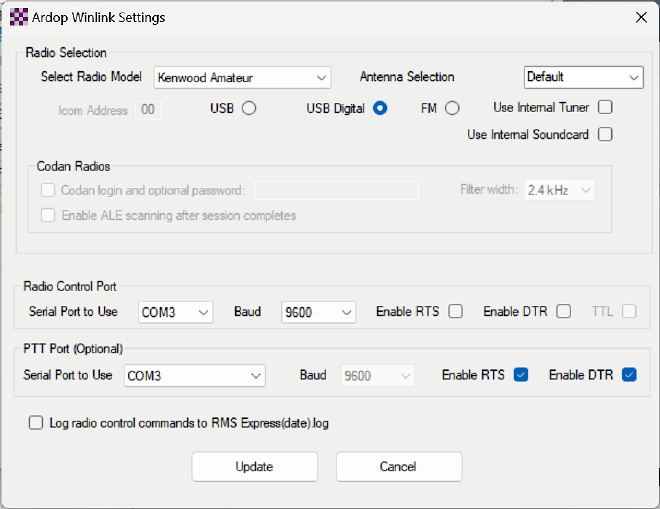Image resolution: width=660 pixels, height=509 pixels.
Task: Click the Radio Selection group label
Action: click(x=66, y=53)
